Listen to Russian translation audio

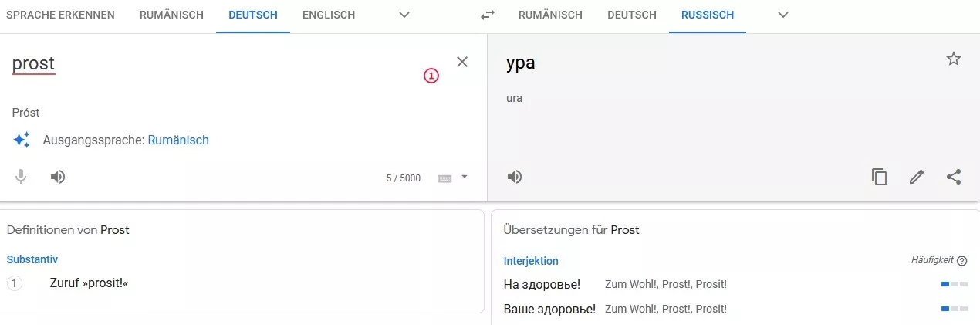(x=515, y=177)
